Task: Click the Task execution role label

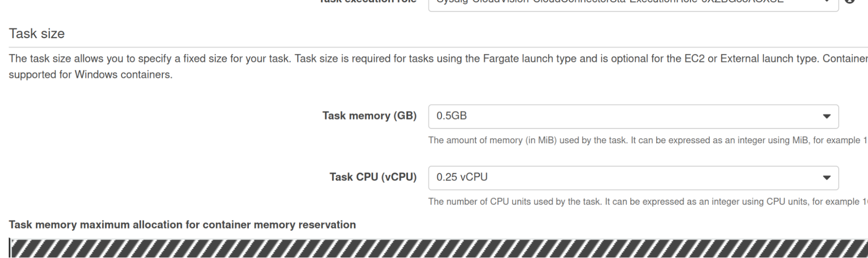Action: (367, 1)
